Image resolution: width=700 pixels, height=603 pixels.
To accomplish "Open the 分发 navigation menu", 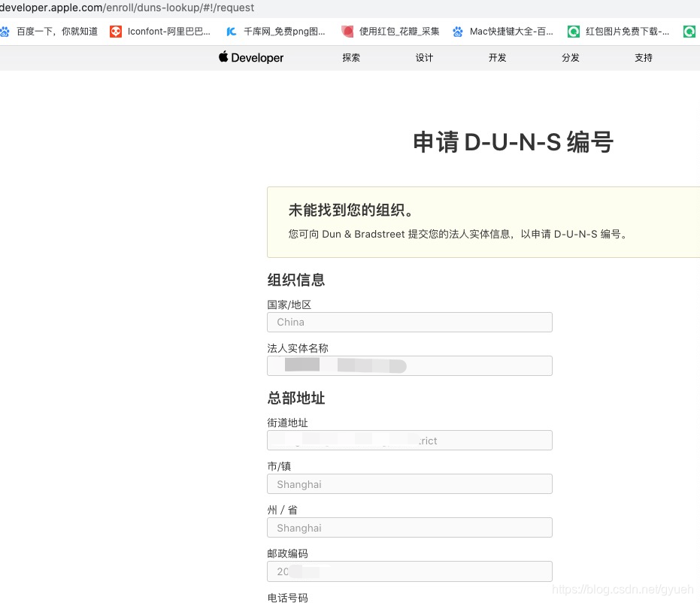I will tap(571, 58).
